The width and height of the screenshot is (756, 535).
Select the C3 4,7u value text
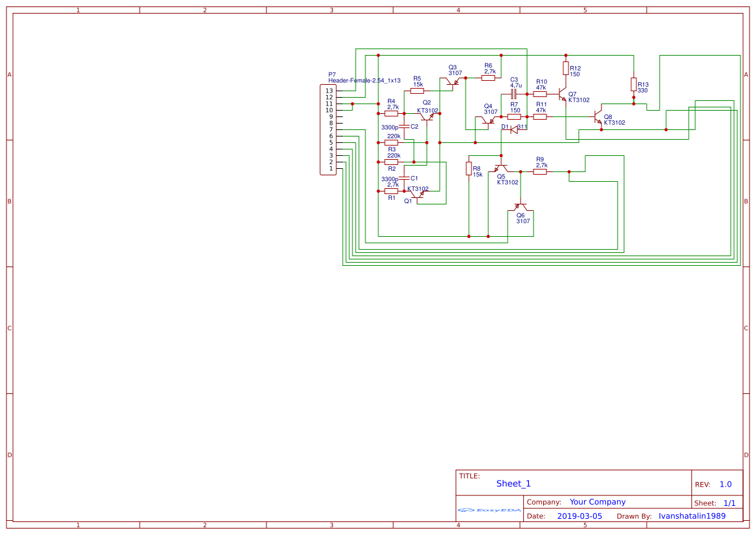pos(516,85)
